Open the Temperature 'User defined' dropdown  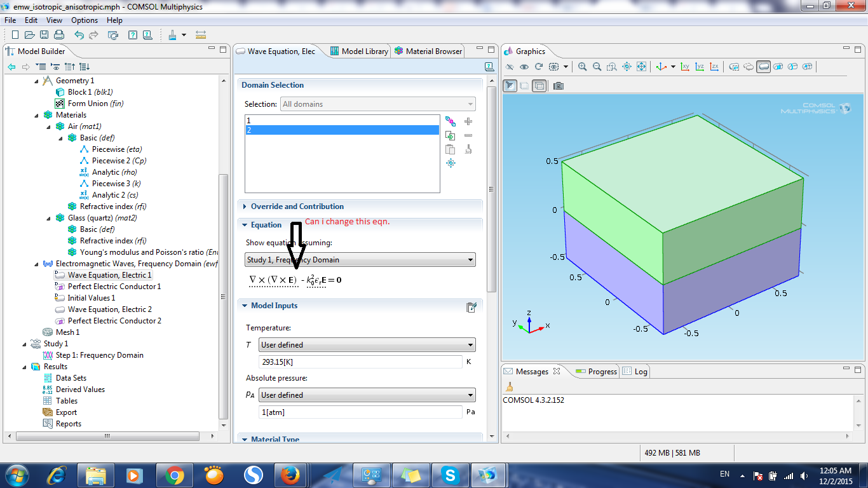(367, 345)
